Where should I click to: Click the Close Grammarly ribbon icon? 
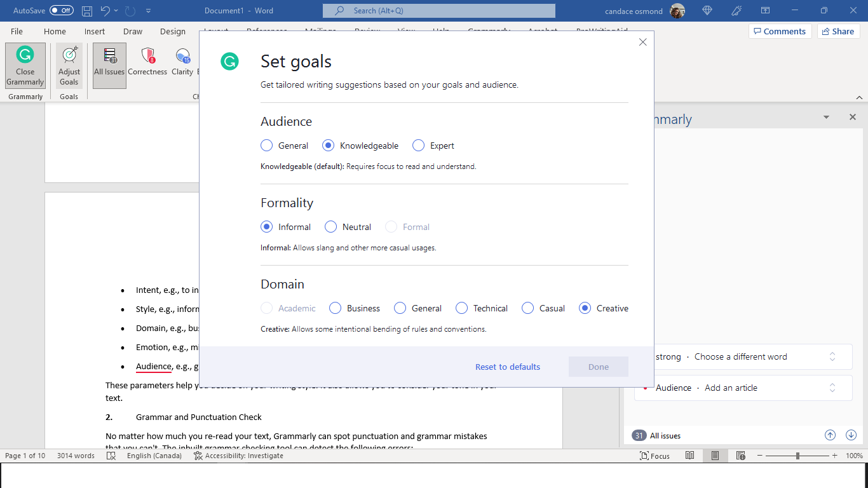tap(25, 65)
